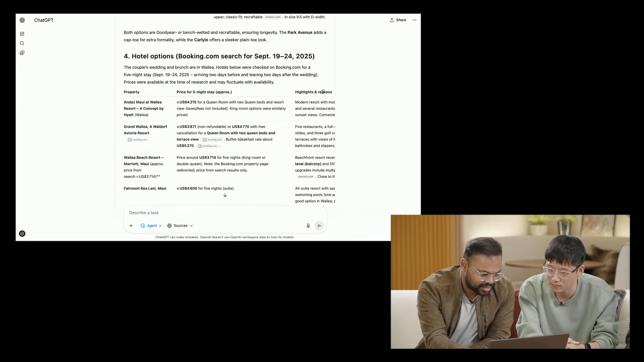Click the bold Carlyle text
Image resolution: width=644 pixels, height=362 pixels.
coord(201,40)
